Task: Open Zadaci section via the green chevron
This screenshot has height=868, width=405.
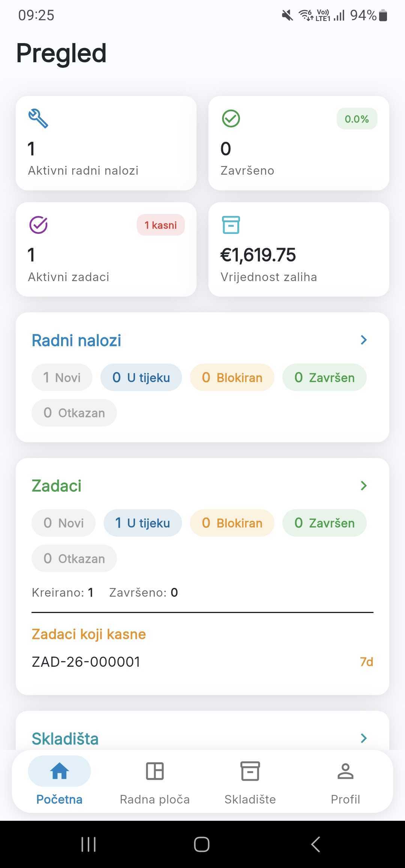Action: pyautogui.click(x=363, y=486)
